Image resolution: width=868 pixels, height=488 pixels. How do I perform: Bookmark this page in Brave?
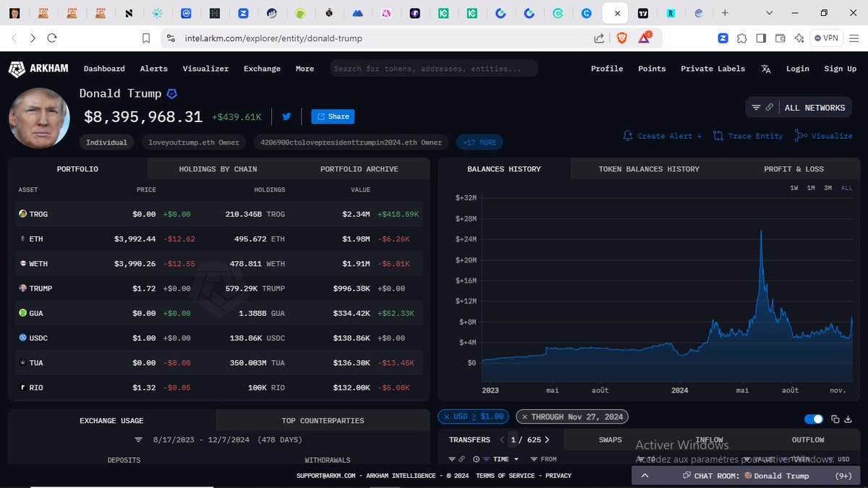tap(146, 38)
